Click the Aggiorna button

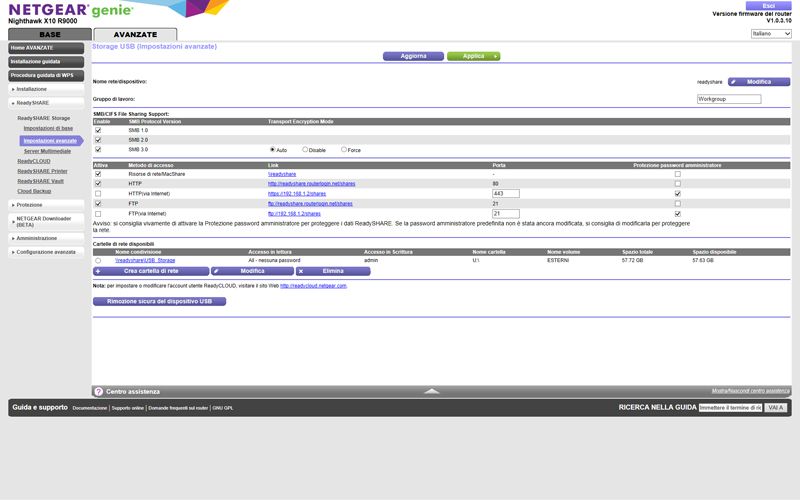(x=413, y=56)
